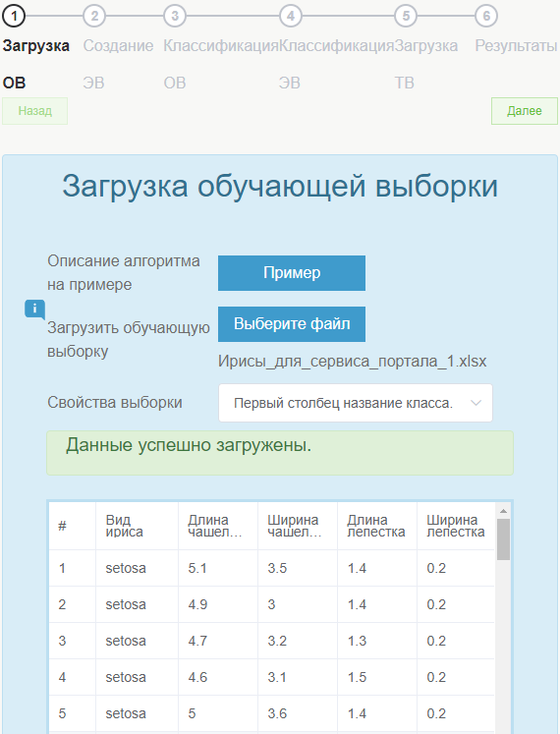560x734 pixels.
Task: Open the Пример algorithm description button
Action: (292, 273)
